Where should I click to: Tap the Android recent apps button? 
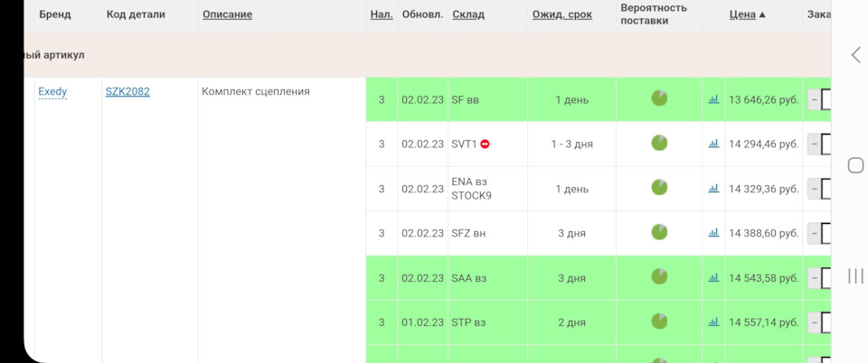[856, 275]
